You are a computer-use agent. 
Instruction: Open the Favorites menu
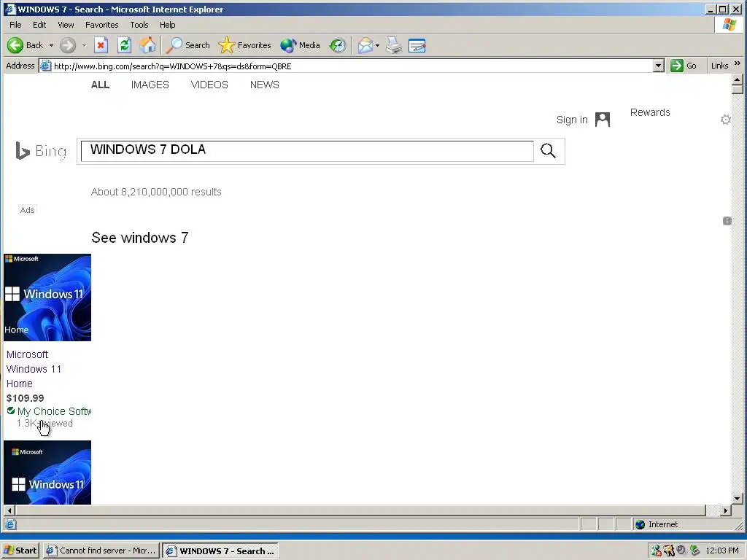pyautogui.click(x=102, y=25)
